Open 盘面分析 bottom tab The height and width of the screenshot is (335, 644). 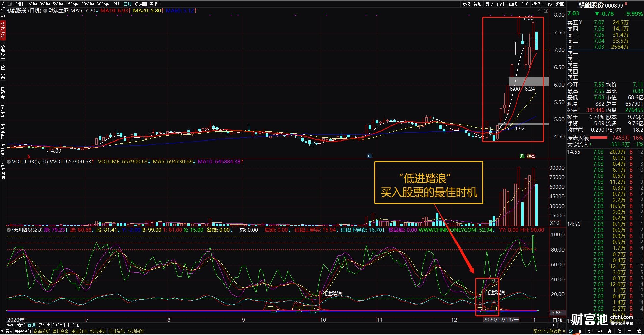pyautogui.click(x=42, y=331)
